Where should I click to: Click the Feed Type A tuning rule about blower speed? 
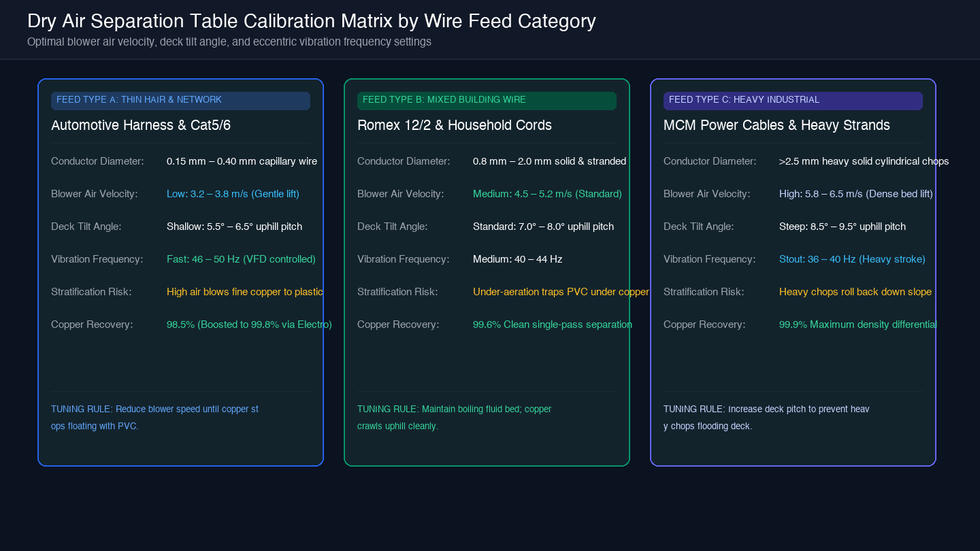[154, 418]
